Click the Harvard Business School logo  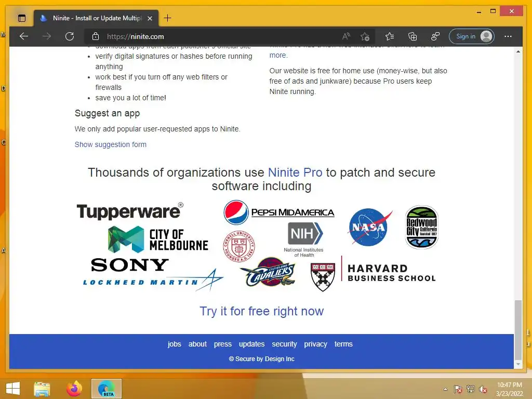coord(373,273)
